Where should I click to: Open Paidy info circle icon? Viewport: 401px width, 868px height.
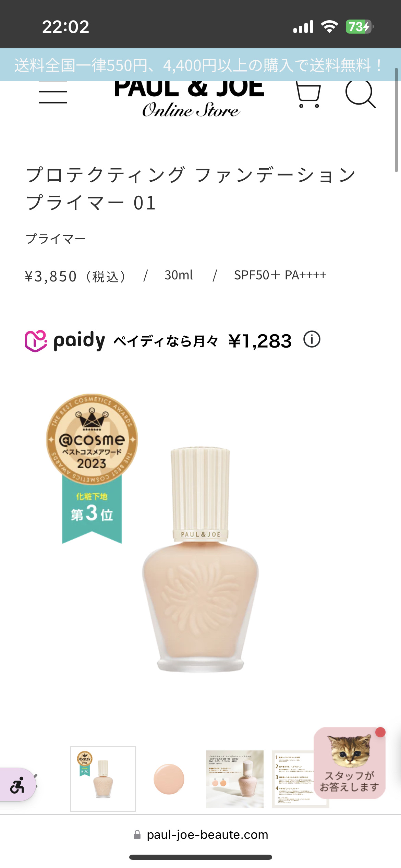pyautogui.click(x=312, y=339)
